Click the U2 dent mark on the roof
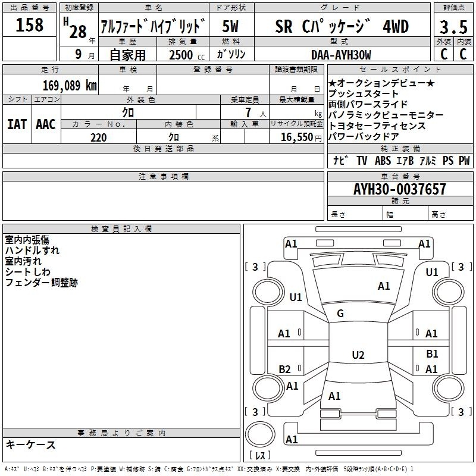Screen dimensions: 476x476 [x=358, y=355]
